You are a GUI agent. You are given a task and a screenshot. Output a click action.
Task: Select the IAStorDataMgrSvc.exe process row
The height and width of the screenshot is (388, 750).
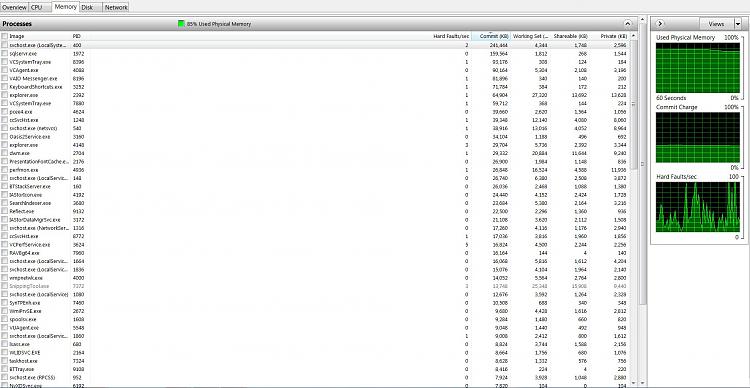(315, 220)
